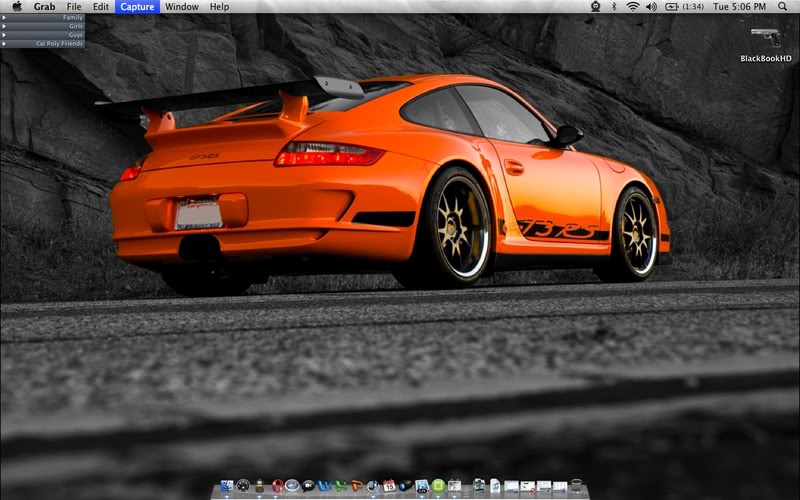The width and height of the screenshot is (800, 500).
Task: Expand the Cal Poly Friends group
Action: [x=5, y=44]
